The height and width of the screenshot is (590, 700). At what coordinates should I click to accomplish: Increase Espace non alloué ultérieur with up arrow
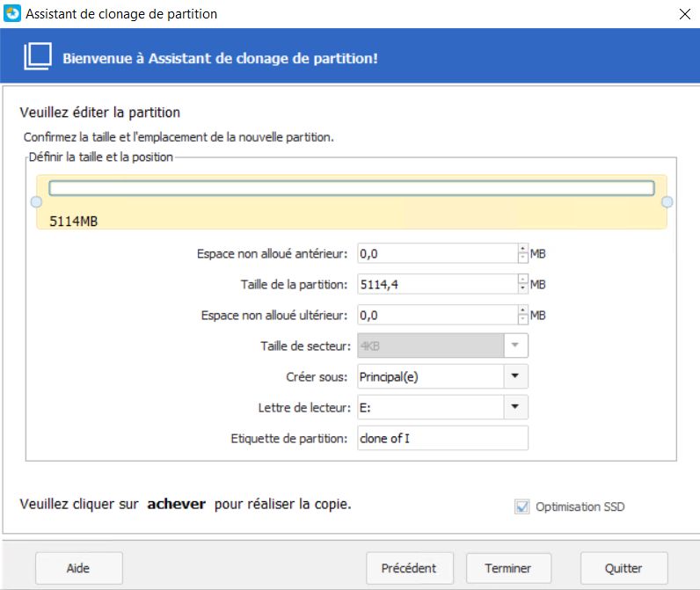point(522,310)
